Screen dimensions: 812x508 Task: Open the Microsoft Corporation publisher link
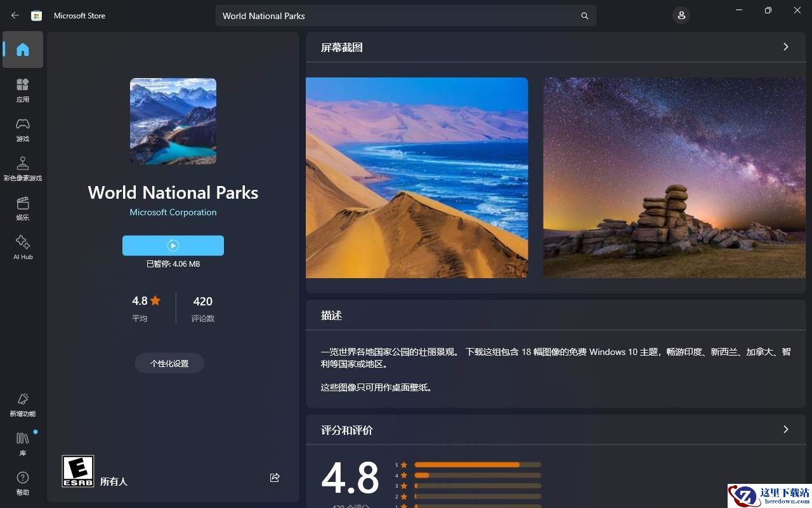pyautogui.click(x=173, y=212)
